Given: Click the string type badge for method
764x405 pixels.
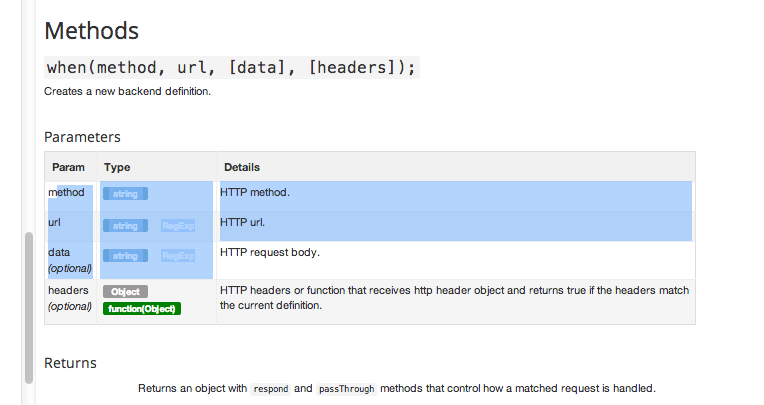Looking at the screenshot, I should point(125,193).
